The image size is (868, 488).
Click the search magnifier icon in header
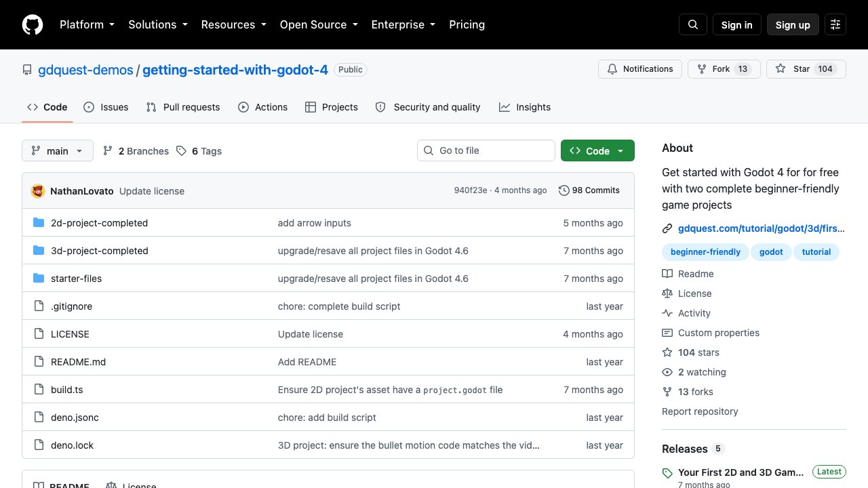click(x=693, y=24)
